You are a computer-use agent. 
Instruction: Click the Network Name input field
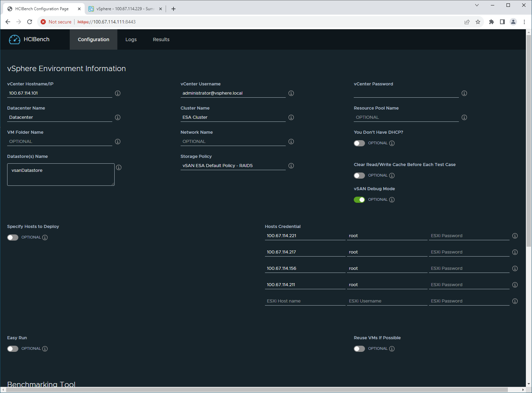click(x=233, y=142)
